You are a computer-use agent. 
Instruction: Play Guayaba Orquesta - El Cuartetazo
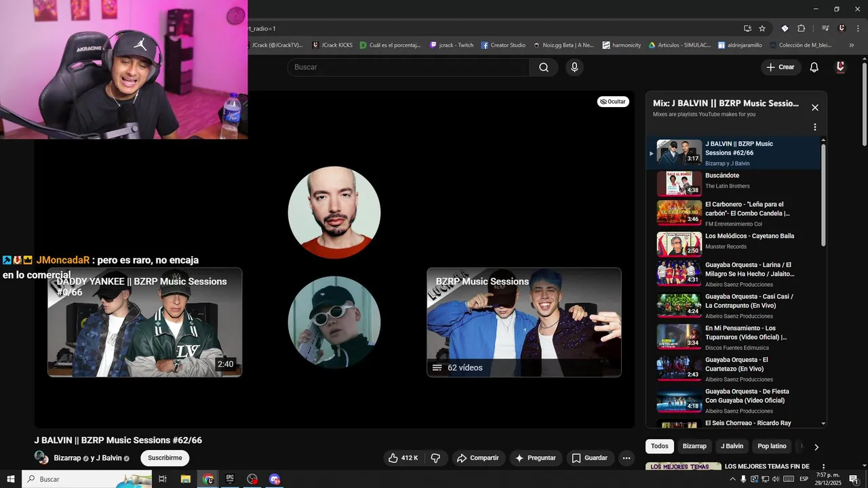point(734,369)
